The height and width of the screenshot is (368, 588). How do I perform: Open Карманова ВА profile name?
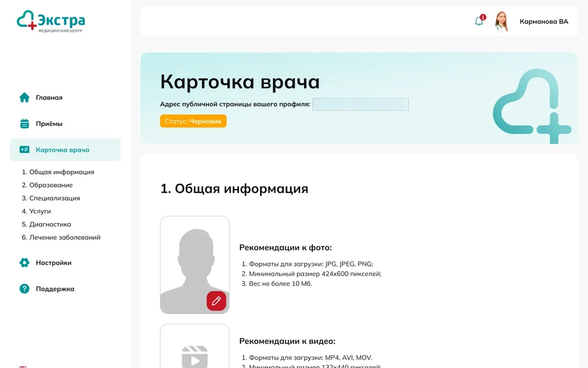pyautogui.click(x=544, y=22)
